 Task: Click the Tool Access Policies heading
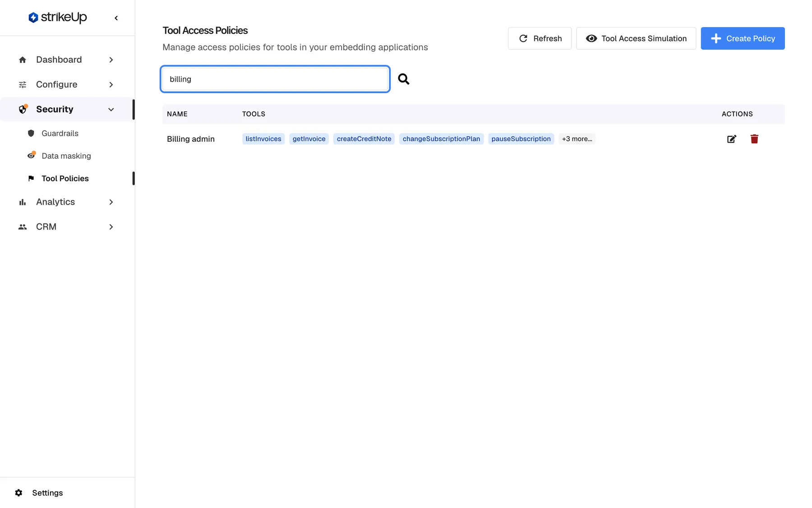pyautogui.click(x=205, y=30)
